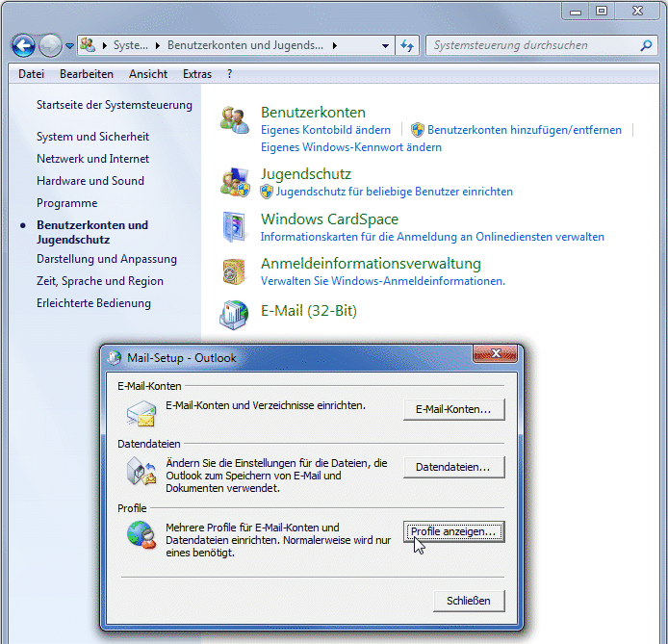Image resolution: width=668 pixels, height=644 pixels.
Task: Expand the arrow after Benutzerkonten und Jugends...
Action: tap(335, 45)
